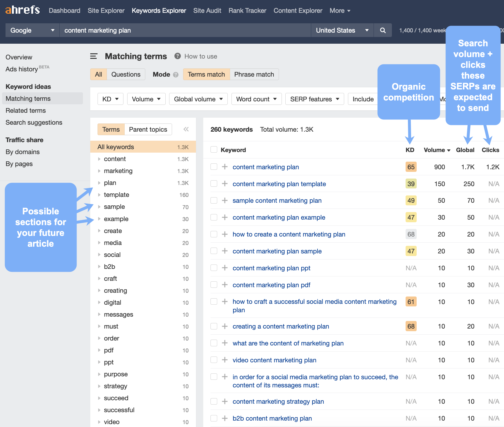Click the Mode help question icon
The width and height of the screenshot is (504, 427).
176,75
